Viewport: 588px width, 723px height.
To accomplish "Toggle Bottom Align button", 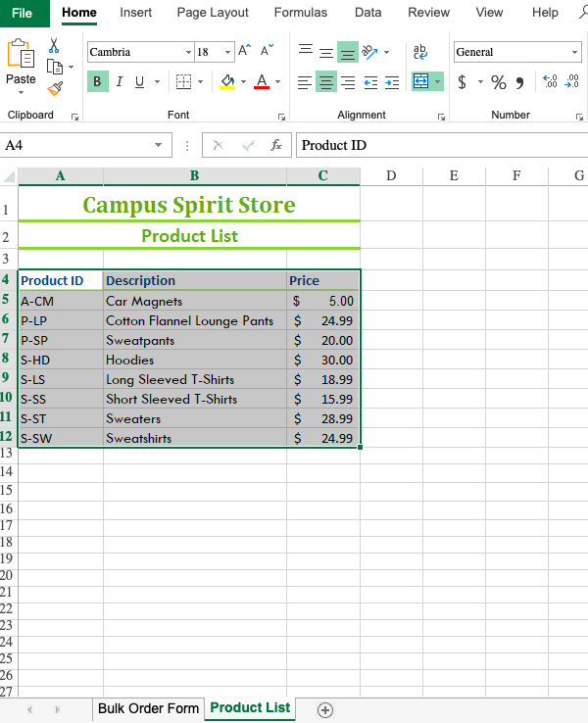I will click(x=348, y=52).
